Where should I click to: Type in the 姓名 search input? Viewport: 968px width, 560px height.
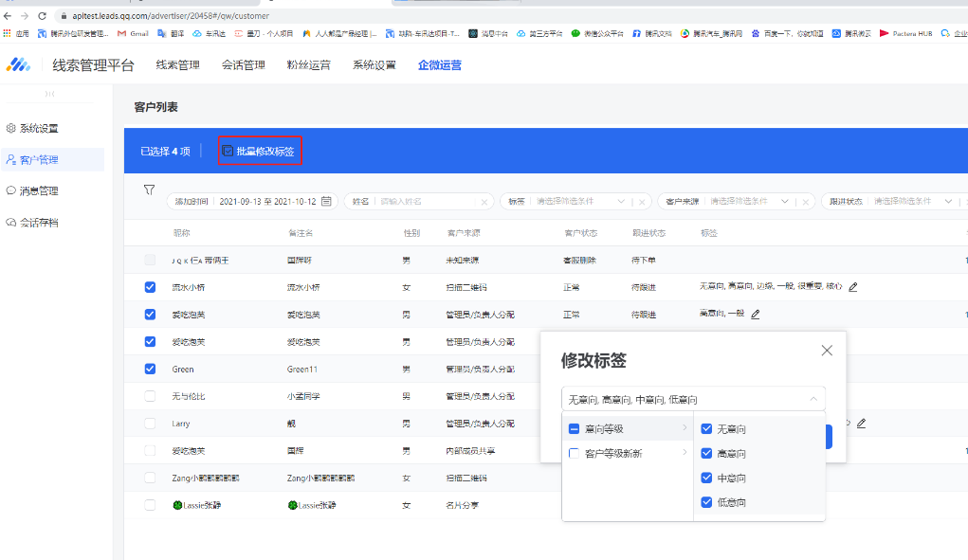tap(427, 202)
